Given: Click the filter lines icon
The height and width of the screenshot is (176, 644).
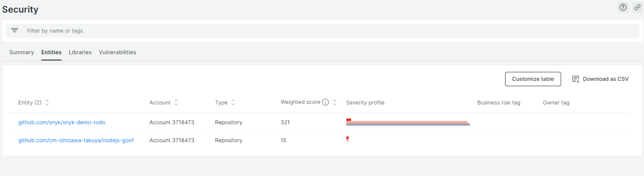Looking at the screenshot, I should (x=14, y=30).
